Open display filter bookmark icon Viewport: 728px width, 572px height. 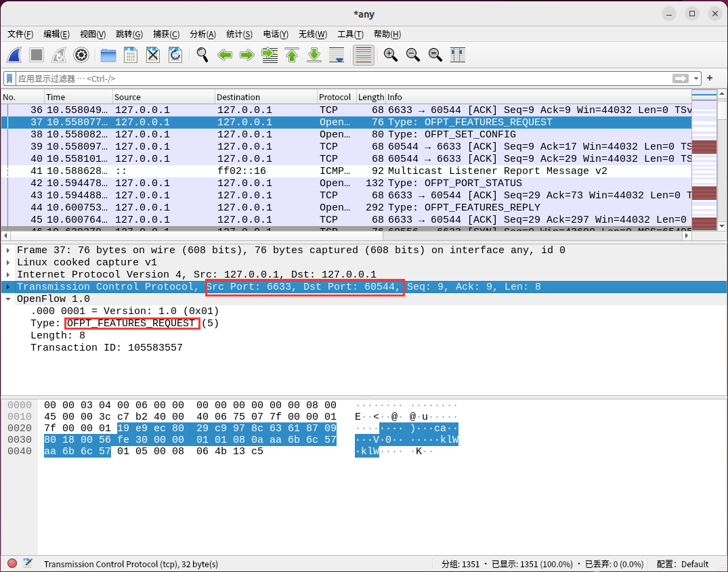(x=9, y=79)
